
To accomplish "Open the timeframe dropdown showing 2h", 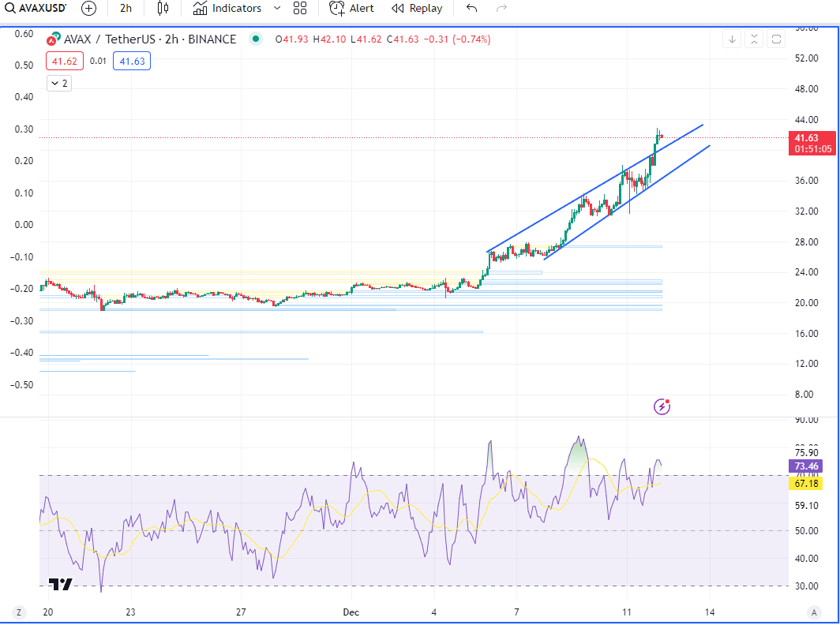I will [x=125, y=9].
